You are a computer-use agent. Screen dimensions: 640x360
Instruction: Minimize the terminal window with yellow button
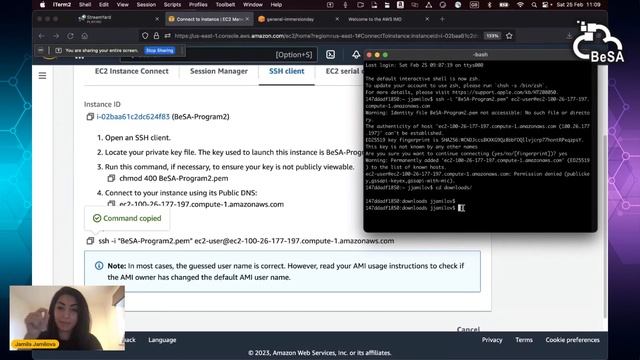coord(377,55)
